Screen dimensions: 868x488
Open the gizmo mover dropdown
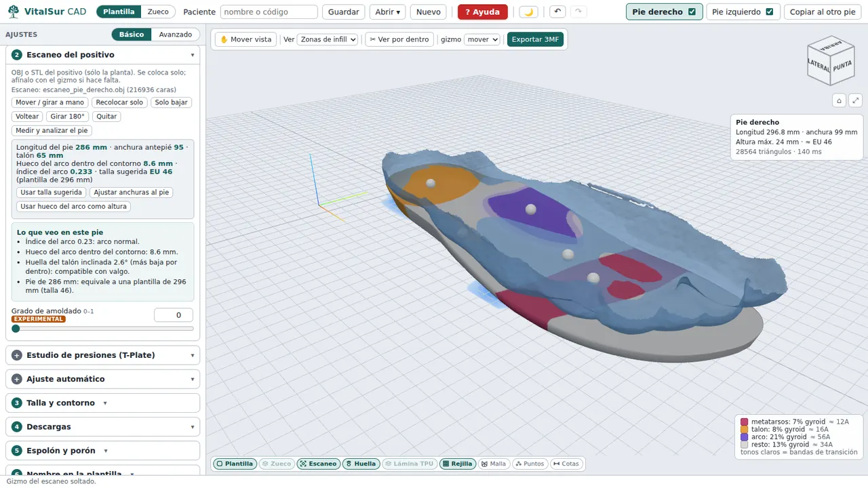pyautogui.click(x=482, y=39)
